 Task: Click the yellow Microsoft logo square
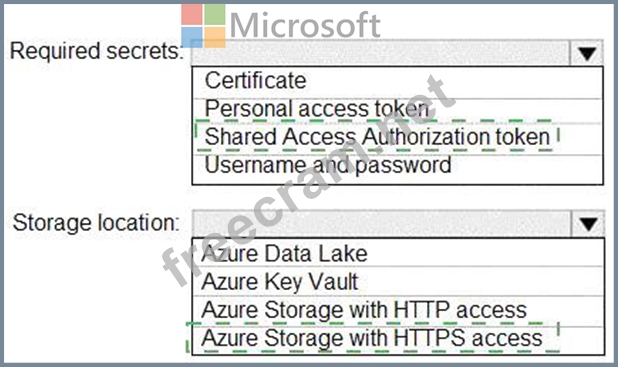click(x=215, y=37)
